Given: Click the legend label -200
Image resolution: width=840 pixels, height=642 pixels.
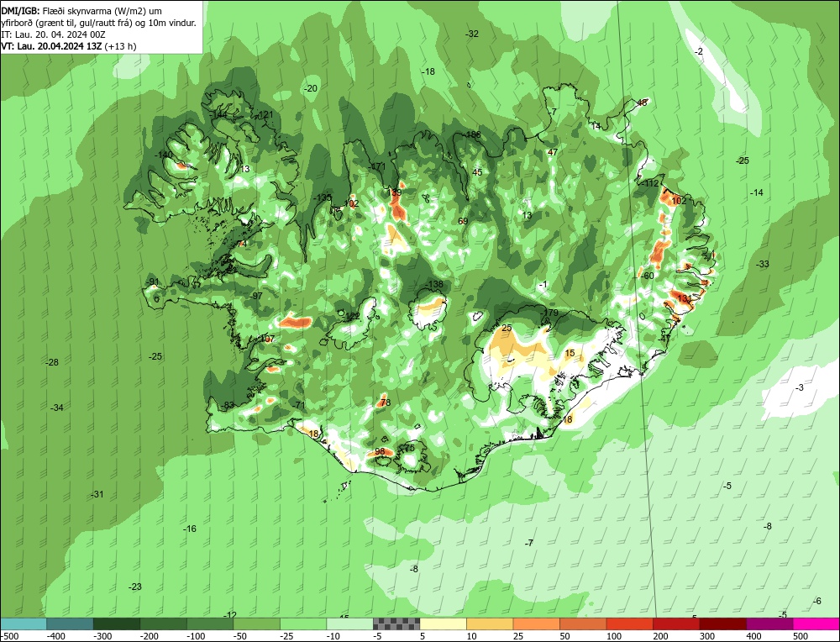Looking at the screenshot, I should pos(150,636).
